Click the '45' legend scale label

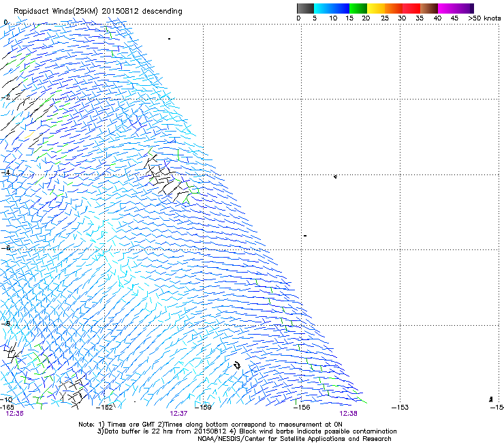point(454,18)
